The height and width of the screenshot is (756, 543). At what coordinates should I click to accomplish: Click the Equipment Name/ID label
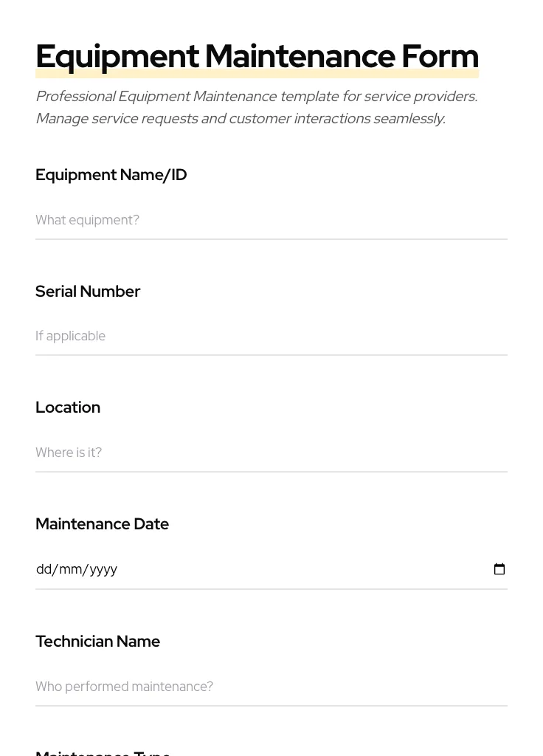[111, 175]
